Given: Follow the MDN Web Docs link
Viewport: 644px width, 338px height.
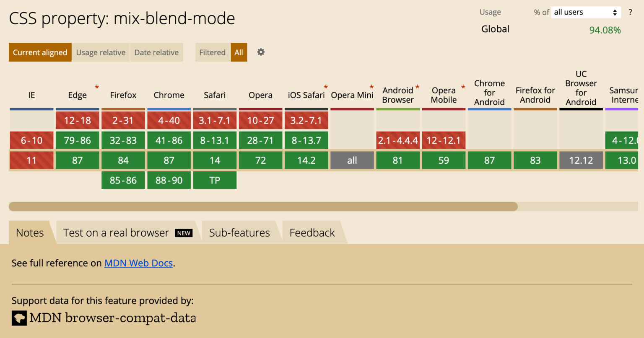Looking at the screenshot, I should [138, 263].
